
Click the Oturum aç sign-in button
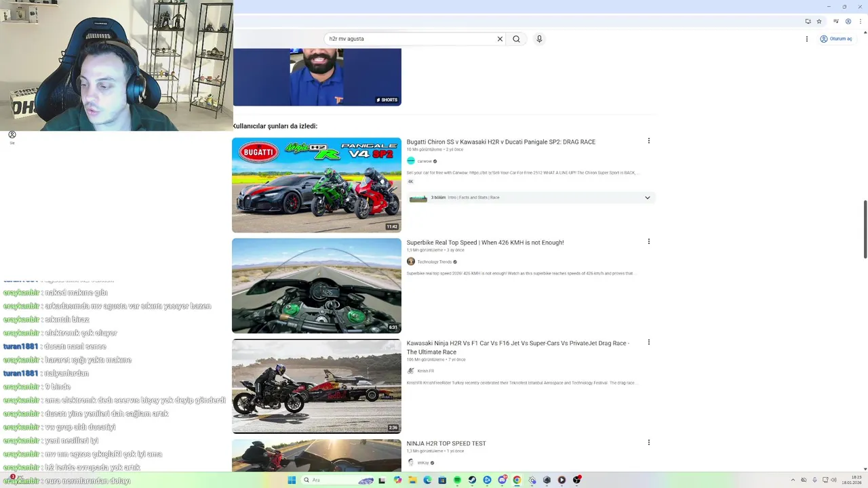point(836,39)
